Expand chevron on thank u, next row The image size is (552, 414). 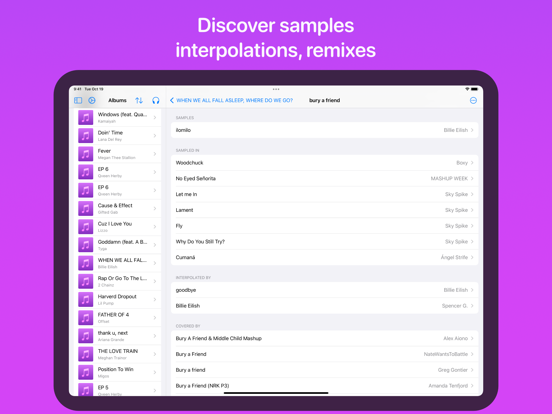[x=155, y=336]
